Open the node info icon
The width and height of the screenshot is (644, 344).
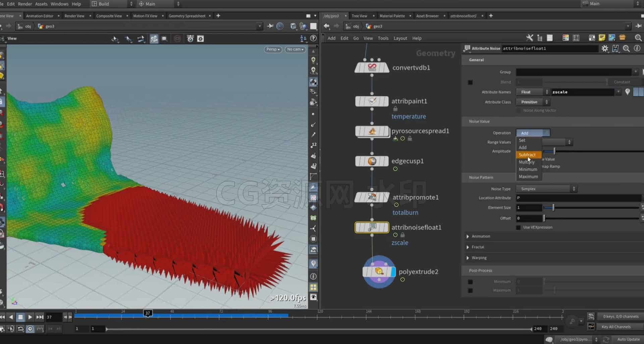[637, 48]
